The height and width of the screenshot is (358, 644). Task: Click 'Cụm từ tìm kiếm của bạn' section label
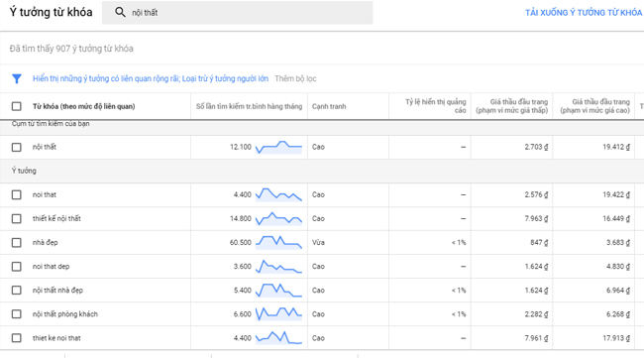[x=51, y=124]
